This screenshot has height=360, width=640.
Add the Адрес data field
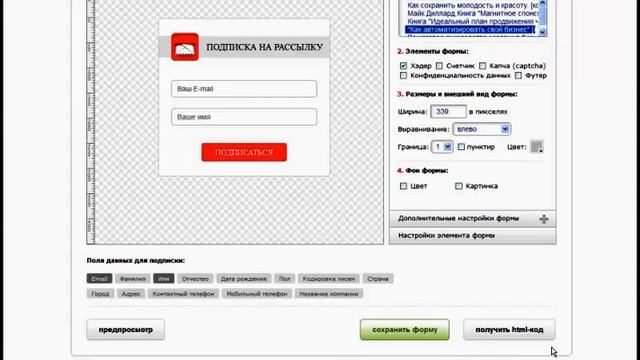tap(131, 294)
